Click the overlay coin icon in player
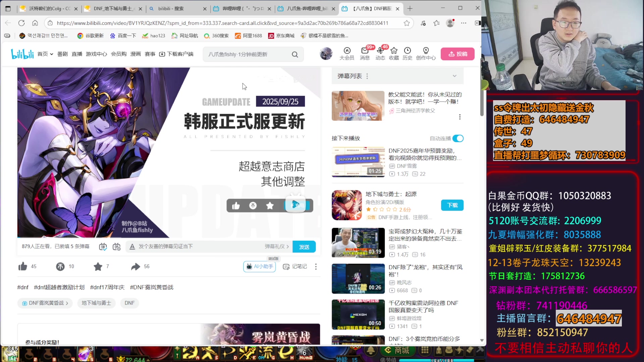 [253, 205]
